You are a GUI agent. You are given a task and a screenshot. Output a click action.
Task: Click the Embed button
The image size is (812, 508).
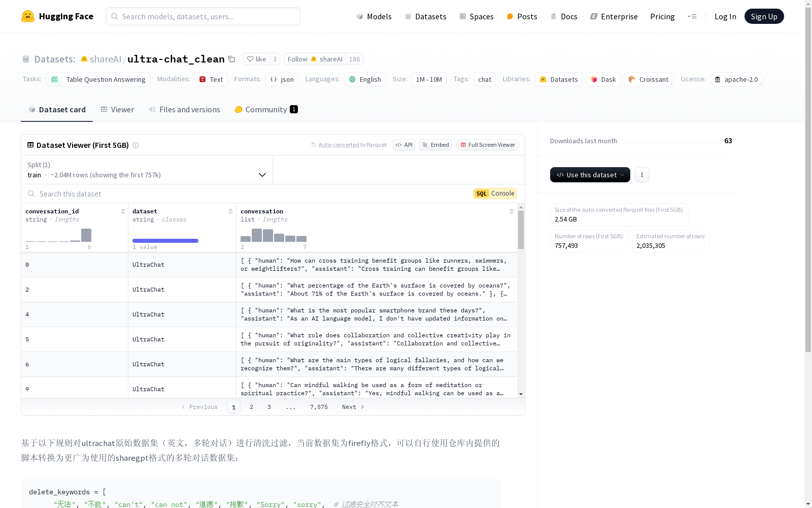435,145
